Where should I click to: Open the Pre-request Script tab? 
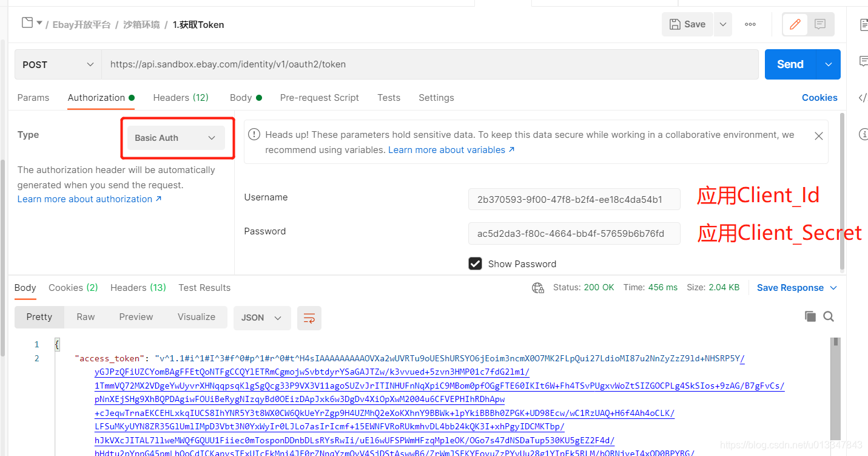(x=320, y=98)
